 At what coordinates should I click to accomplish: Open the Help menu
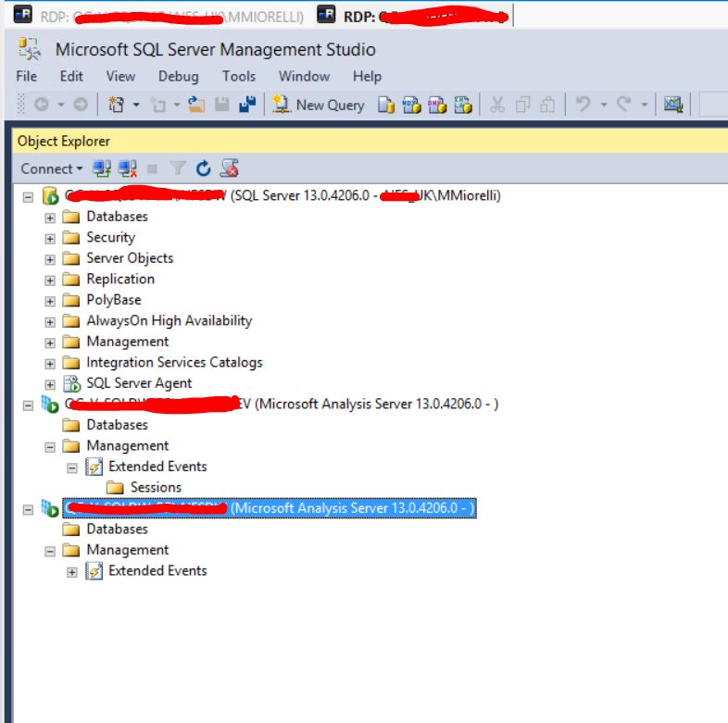pos(367,76)
